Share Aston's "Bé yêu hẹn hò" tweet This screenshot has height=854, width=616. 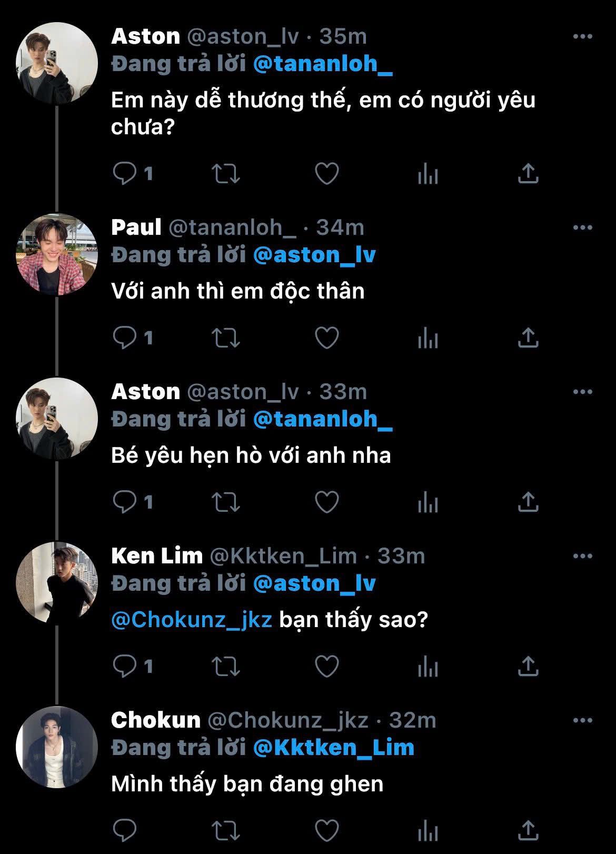(x=528, y=502)
